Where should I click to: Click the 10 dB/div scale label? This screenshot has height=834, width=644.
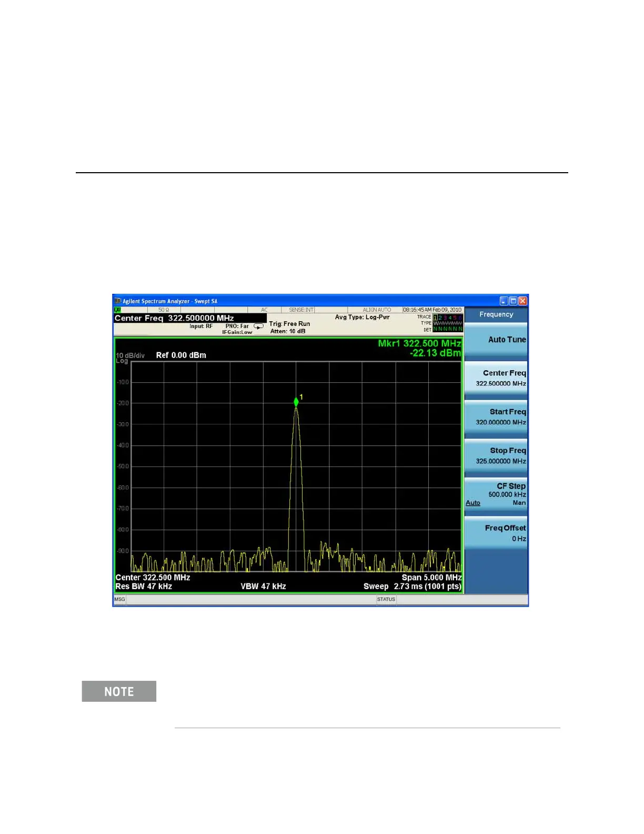click(x=130, y=355)
